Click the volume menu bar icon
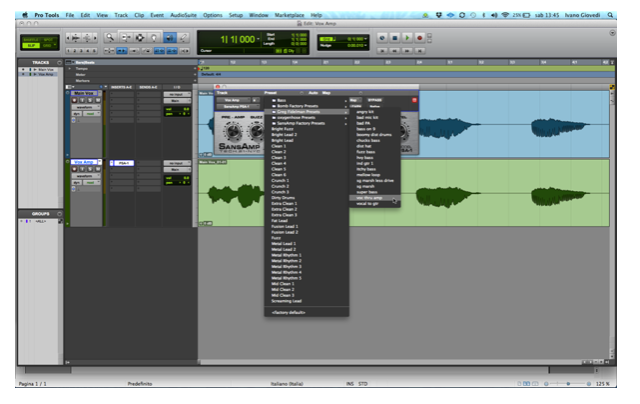This screenshot has width=640, height=404. [494, 15]
